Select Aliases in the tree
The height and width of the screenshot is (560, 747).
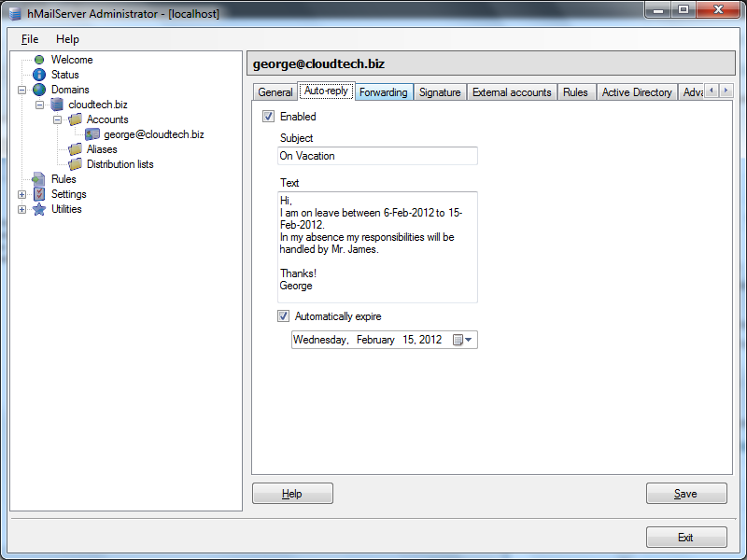click(102, 149)
